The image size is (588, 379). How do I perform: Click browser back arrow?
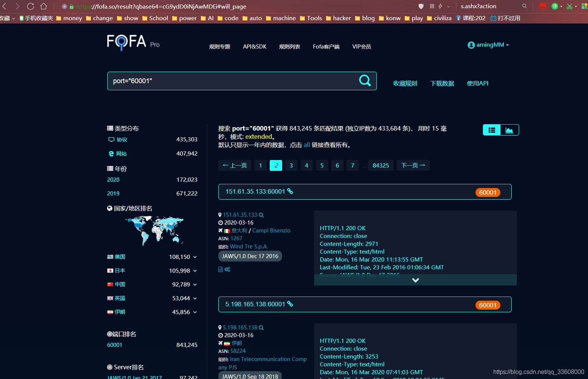pos(5,6)
